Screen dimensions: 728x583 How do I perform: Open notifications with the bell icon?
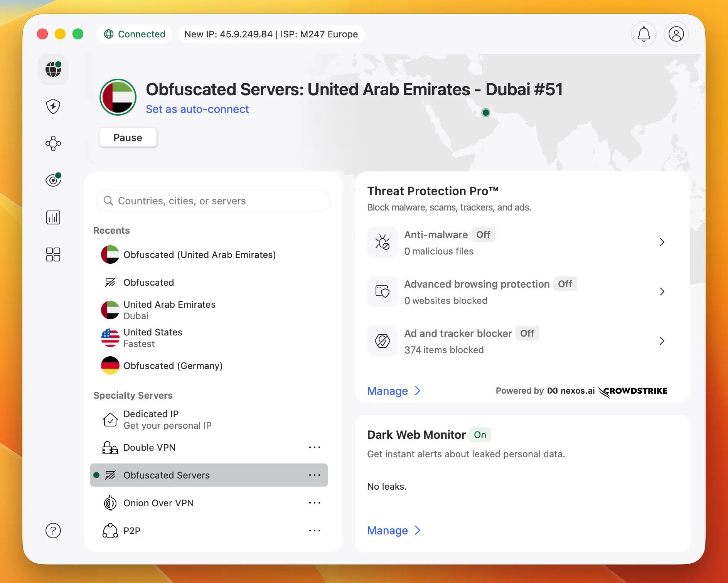pos(644,34)
